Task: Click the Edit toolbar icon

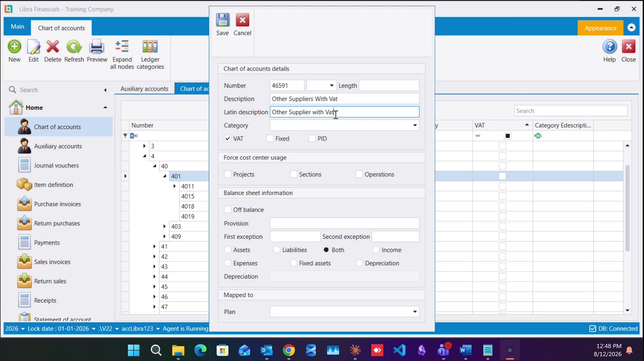Action: (33, 47)
